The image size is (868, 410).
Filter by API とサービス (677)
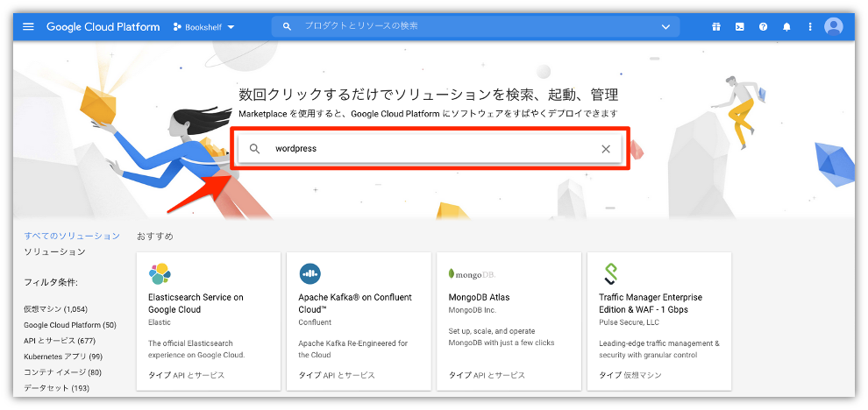pyautogui.click(x=60, y=340)
